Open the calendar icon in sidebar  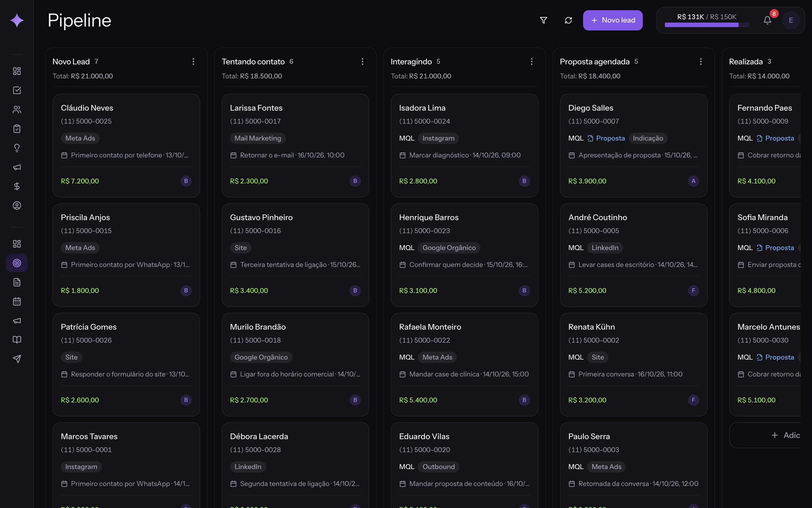tap(17, 301)
